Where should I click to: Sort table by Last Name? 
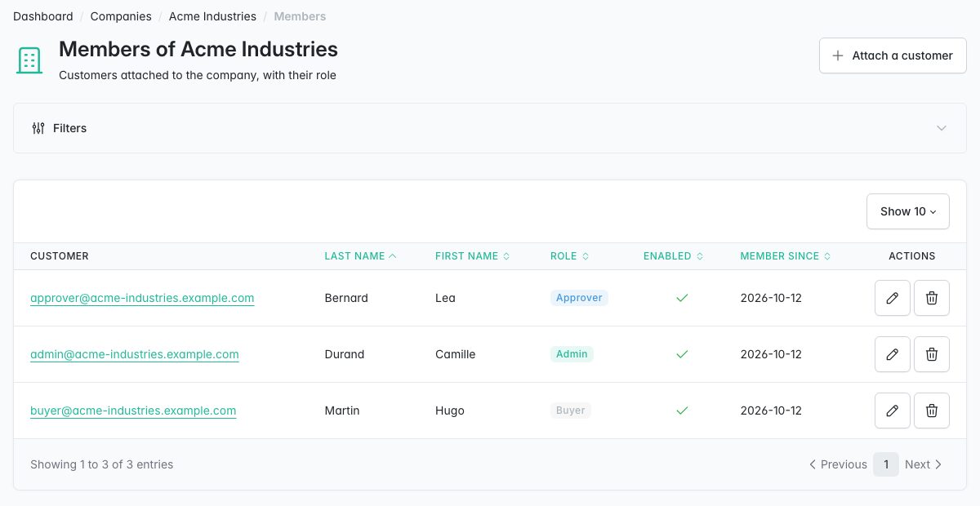click(361, 256)
